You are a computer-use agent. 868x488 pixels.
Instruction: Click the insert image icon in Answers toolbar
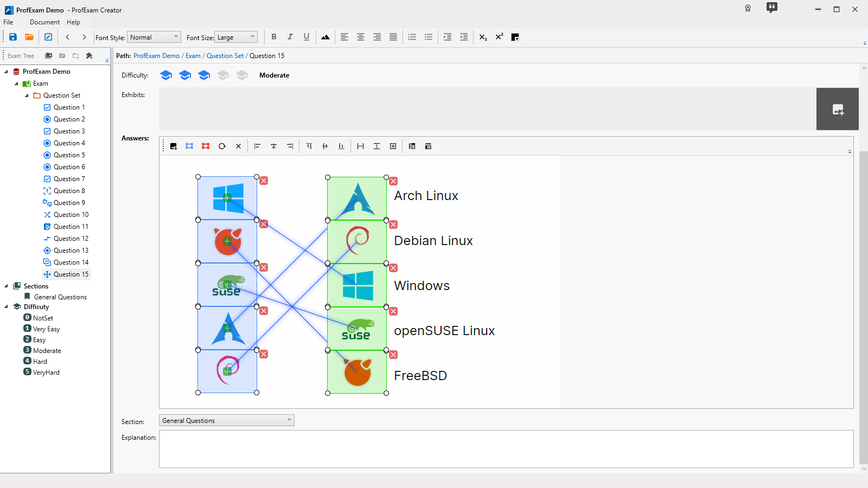pyautogui.click(x=174, y=146)
